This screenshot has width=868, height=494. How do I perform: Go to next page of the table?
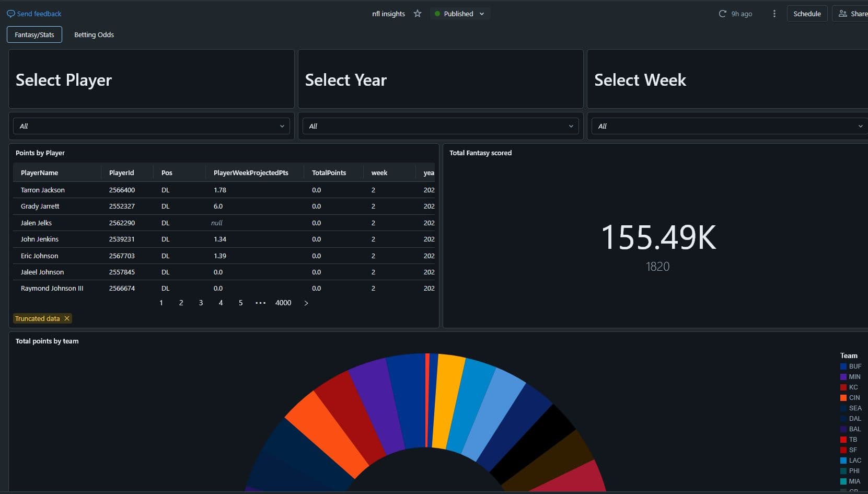tap(306, 303)
